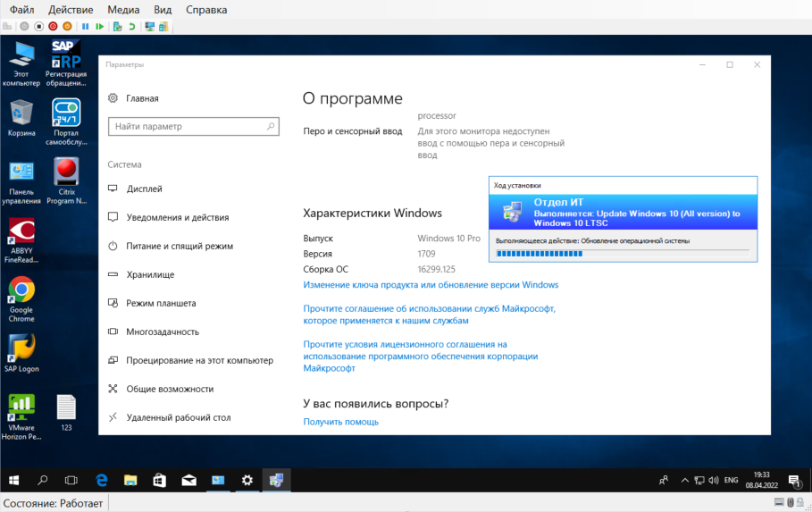The image size is (812, 512).
Task: Open the Справка menu
Action: [206, 9]
